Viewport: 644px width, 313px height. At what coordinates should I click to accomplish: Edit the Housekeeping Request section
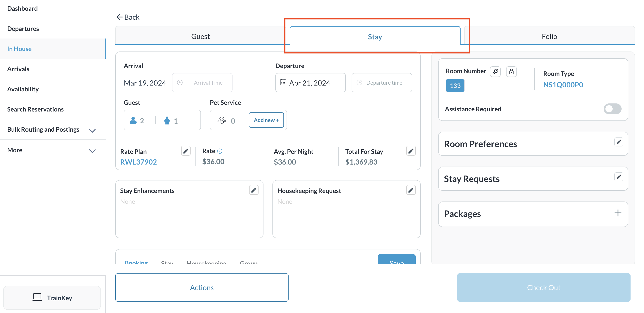(411, 190)
